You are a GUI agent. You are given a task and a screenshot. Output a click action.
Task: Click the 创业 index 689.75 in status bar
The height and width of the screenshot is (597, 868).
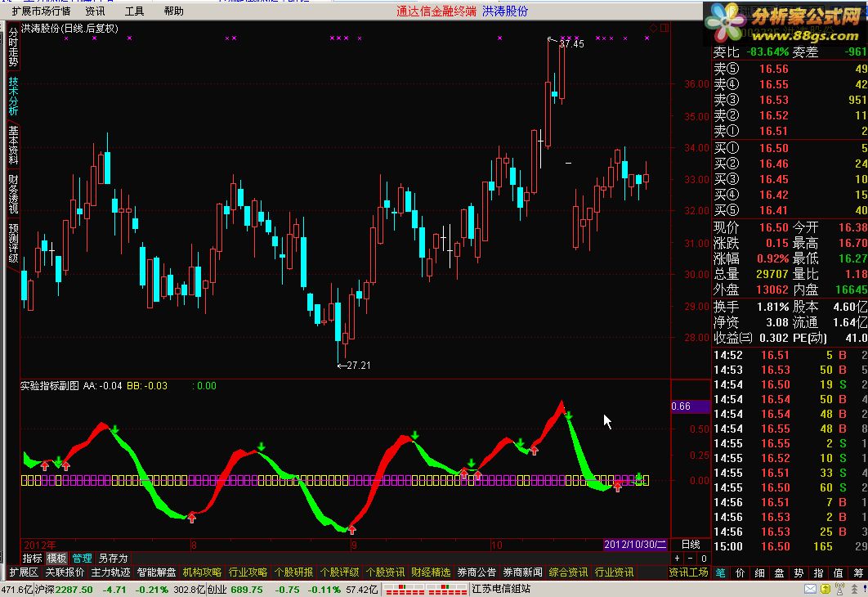pos(235,590)
